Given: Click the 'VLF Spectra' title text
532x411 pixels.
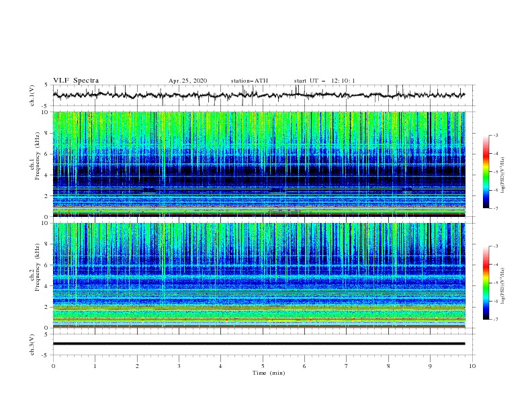Looking at the screenshot, I should click(76, 81).
